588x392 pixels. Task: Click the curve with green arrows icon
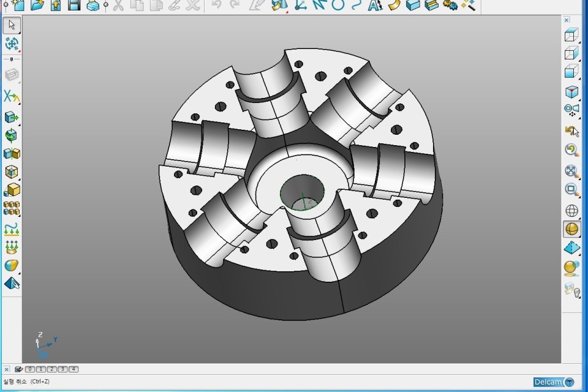(12, 229)
